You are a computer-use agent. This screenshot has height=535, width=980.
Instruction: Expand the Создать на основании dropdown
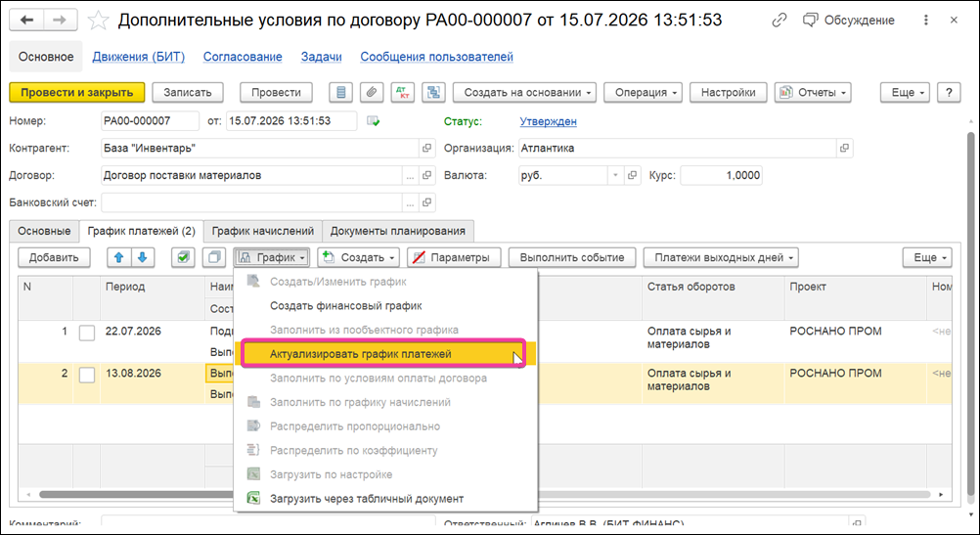tap(524, 93)
